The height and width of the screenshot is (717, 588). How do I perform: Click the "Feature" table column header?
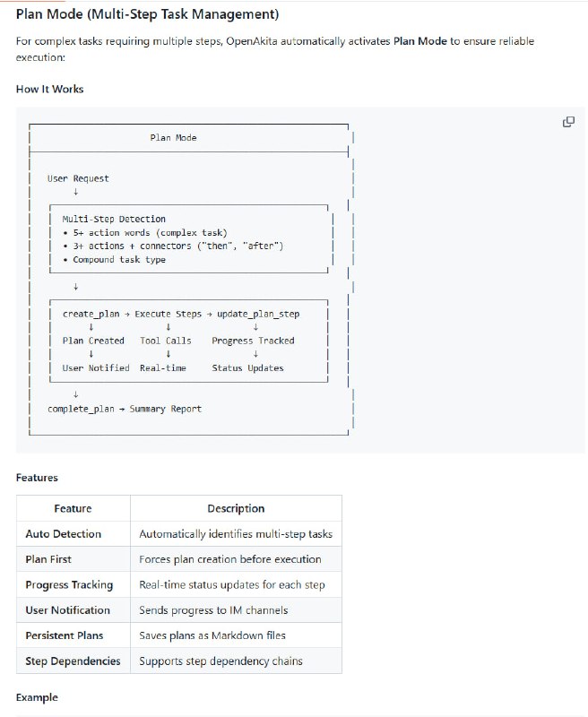coord(73,508)
